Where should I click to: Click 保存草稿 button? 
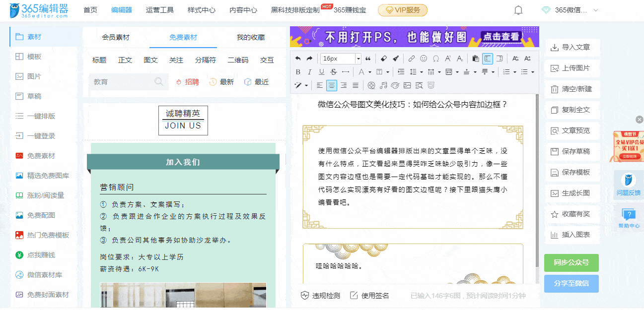click(x=572, y=151)
